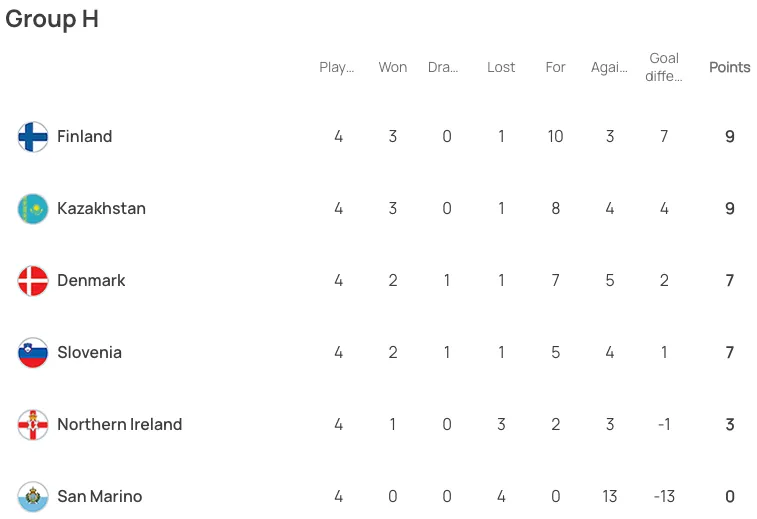This screenshot has width=757, height=519.
Task: Click the Goal difference column header
Action: (664, 67)
